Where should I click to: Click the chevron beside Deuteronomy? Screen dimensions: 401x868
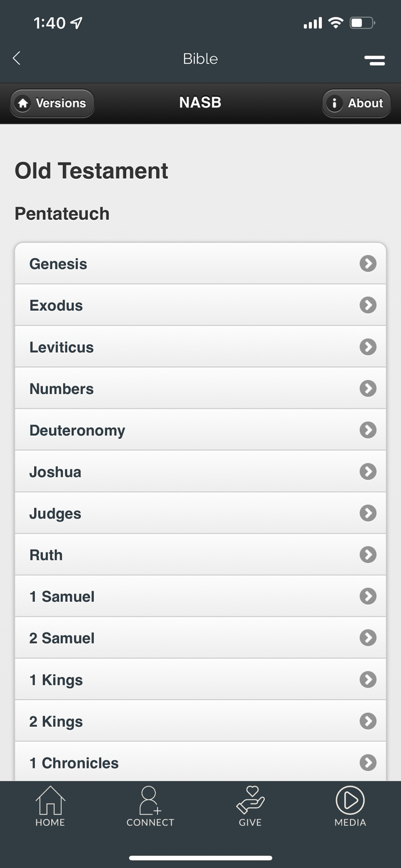[368, 430]
